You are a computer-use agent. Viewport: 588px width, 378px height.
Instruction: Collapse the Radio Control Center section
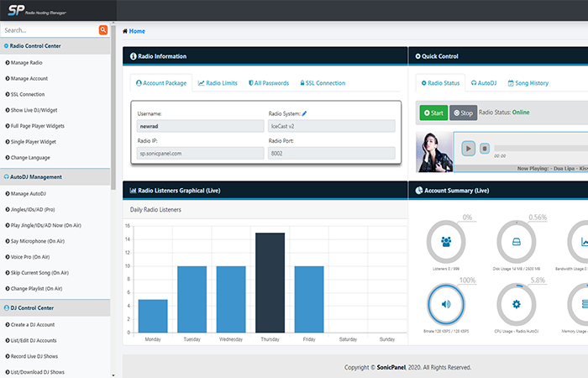click(55, 46)
